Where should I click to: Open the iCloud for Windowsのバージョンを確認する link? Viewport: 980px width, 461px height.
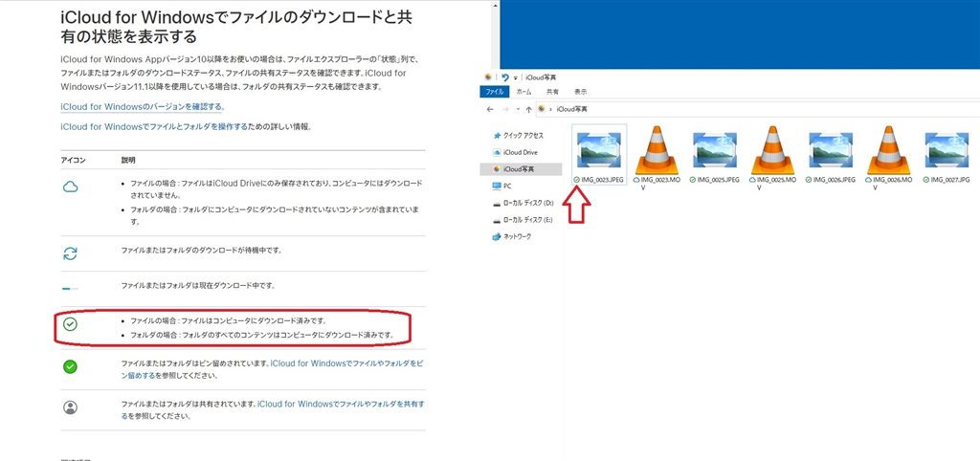coord(142,107)
